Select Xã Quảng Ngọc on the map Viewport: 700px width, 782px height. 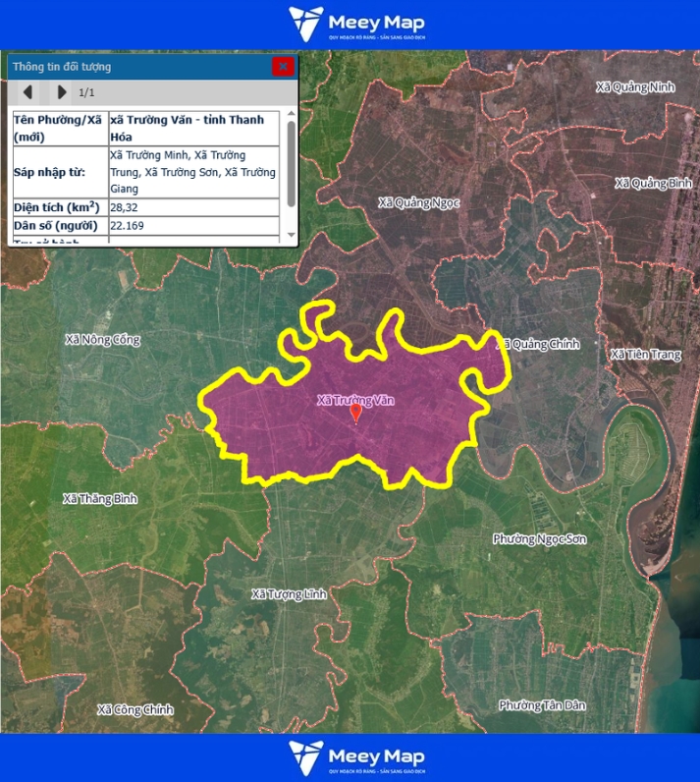419,202
